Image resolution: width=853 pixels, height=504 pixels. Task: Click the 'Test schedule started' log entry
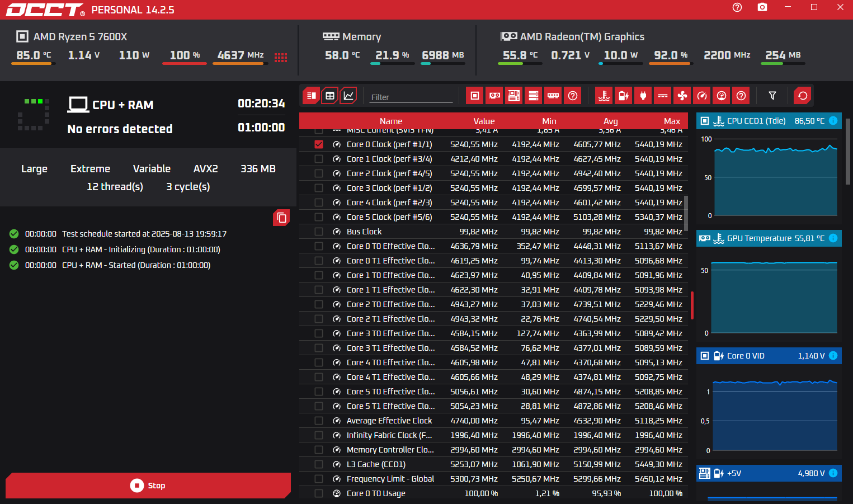coord(144,234)
